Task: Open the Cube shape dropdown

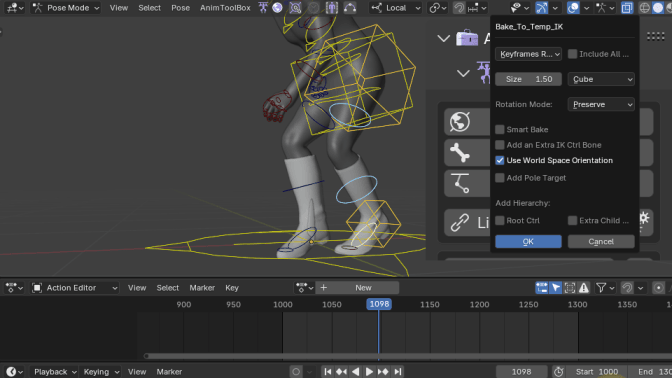Action: tap(601, 79)
